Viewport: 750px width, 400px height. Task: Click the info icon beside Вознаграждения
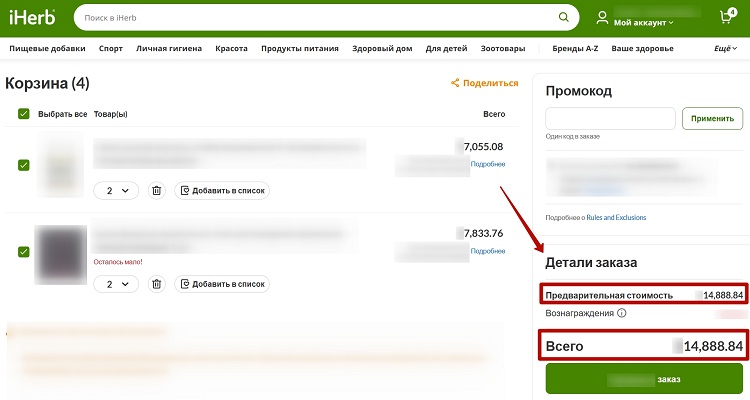(621, 313)
